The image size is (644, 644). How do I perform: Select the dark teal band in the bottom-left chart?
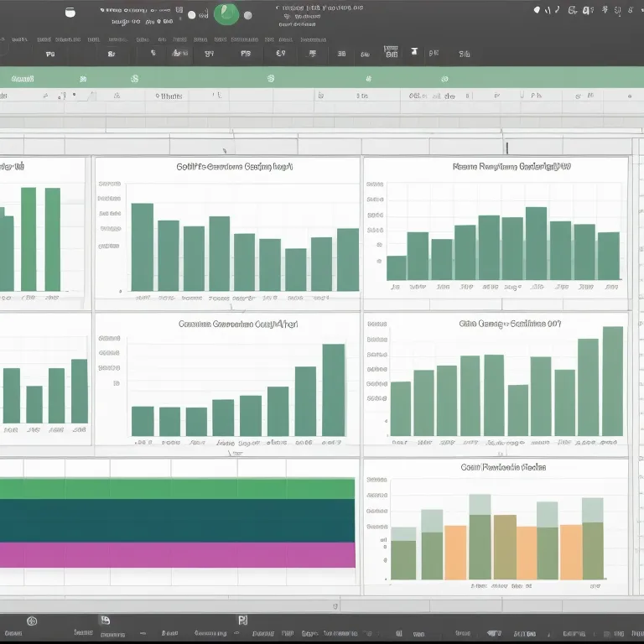[x=177, y=521]
